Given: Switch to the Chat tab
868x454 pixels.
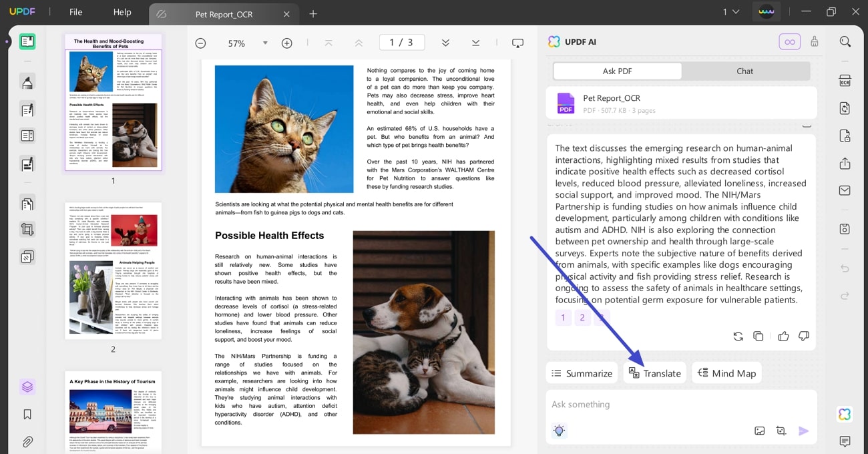Looking at the screenshot, I should [744, 71].
